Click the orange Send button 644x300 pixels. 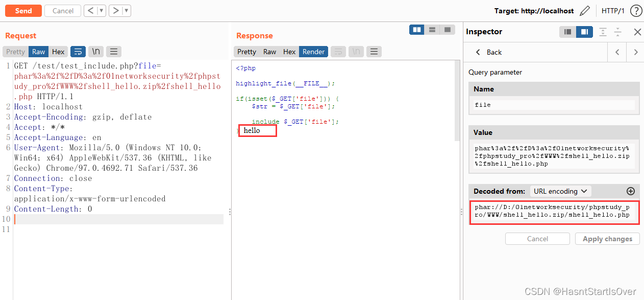tap(23, 11)
